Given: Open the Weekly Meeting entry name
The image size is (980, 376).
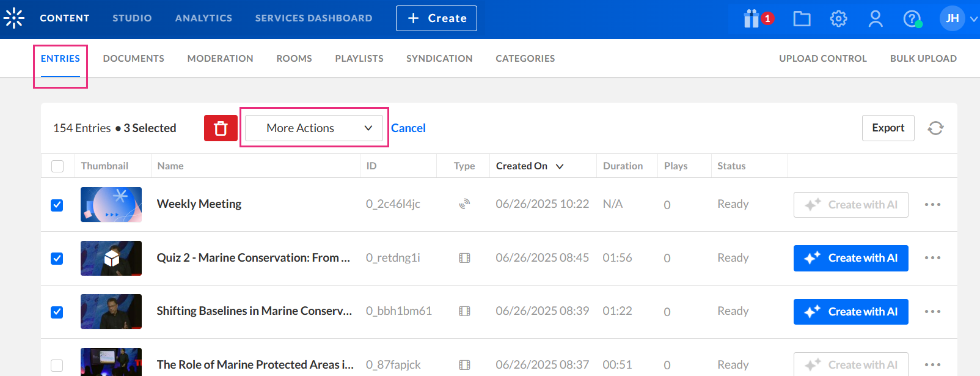Looking at the screenshot, I should click(x=199, y=204).
